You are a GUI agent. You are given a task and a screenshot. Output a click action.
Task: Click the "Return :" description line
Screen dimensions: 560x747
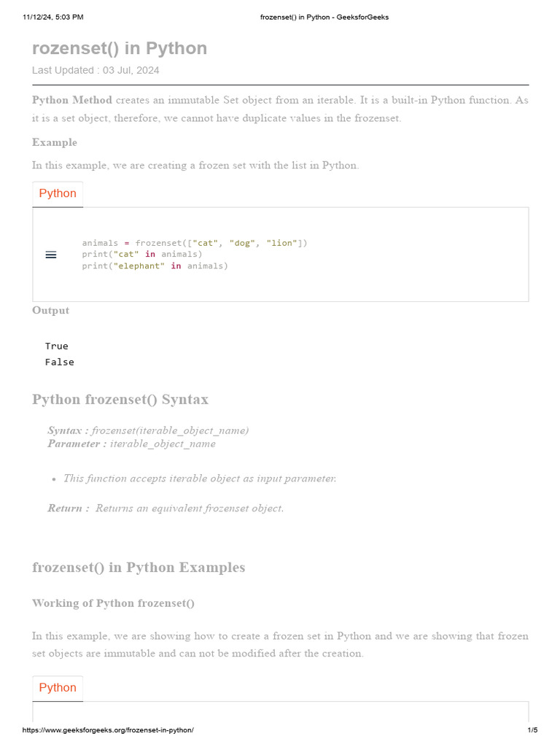[166, 508]
